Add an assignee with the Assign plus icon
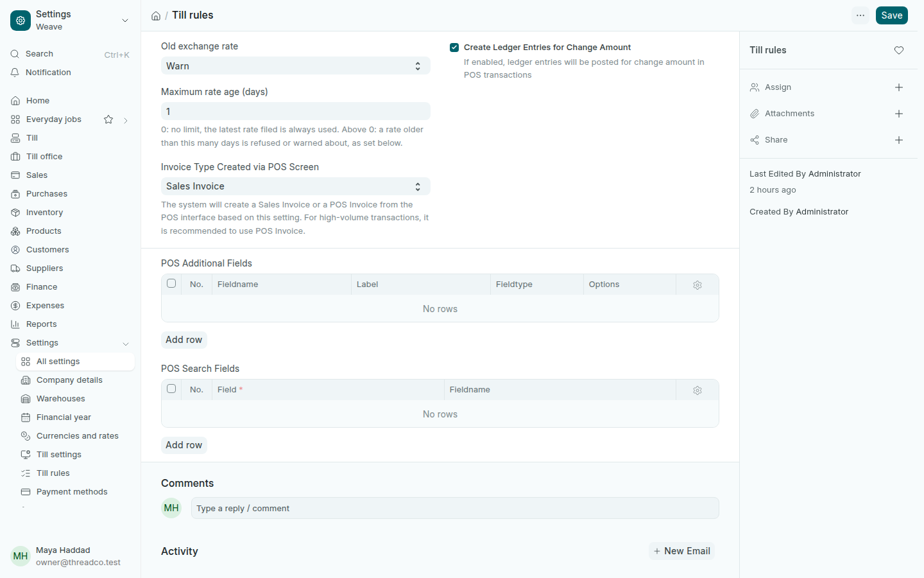Viewport: 924px width, 578px height. (899, 87)
